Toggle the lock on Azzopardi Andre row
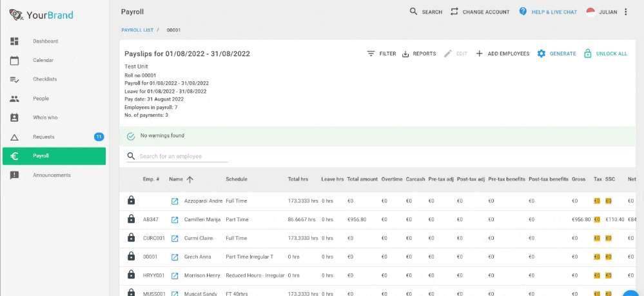This screenshot has height=296, width=644. (131, 201)
